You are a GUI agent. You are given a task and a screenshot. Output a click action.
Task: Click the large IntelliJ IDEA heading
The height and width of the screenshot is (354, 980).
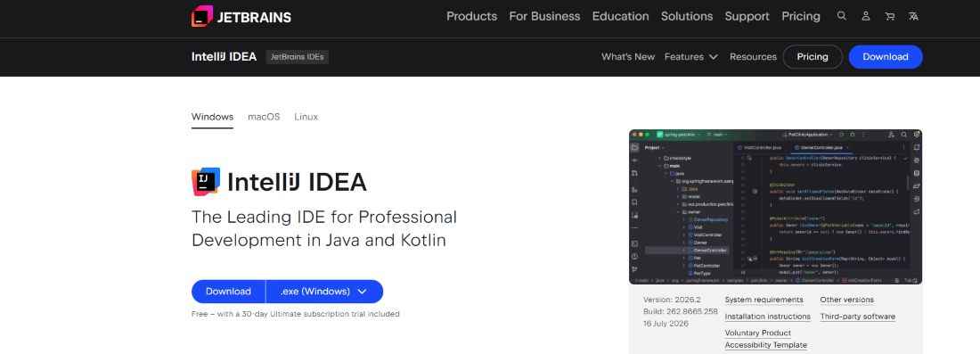(x=297, y=182)
